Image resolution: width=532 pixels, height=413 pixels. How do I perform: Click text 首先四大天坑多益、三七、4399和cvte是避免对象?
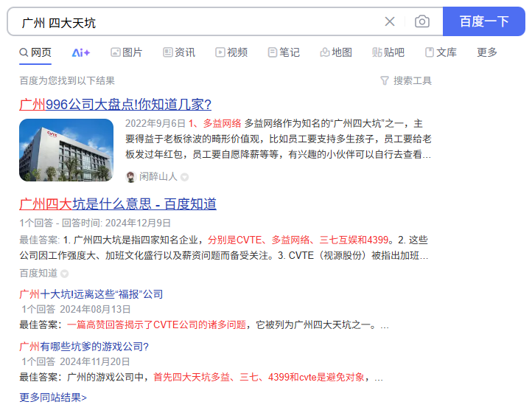point(259,377)
